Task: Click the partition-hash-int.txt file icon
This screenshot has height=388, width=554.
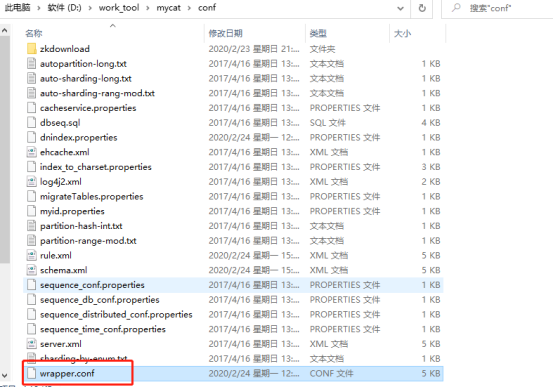Action: pyautogui.click(x=31, y=226)
